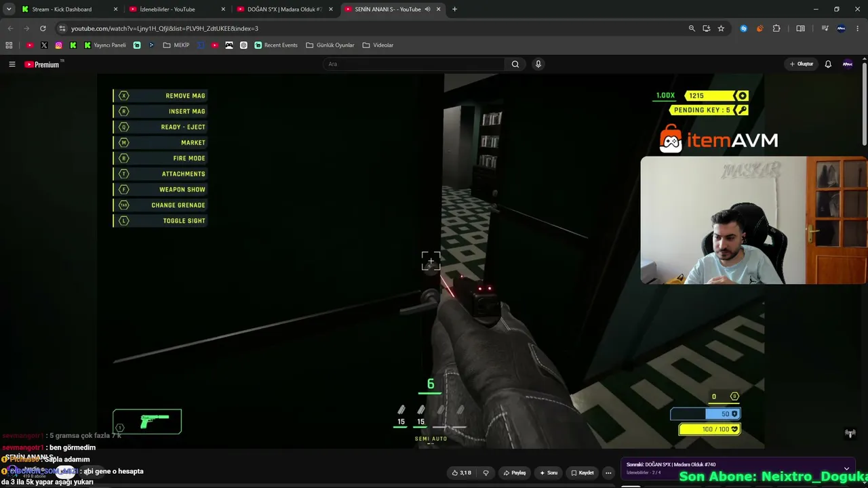Open the YouTube account avatar menu
Viewport: 868px width, 488px height.
(848, 64)
